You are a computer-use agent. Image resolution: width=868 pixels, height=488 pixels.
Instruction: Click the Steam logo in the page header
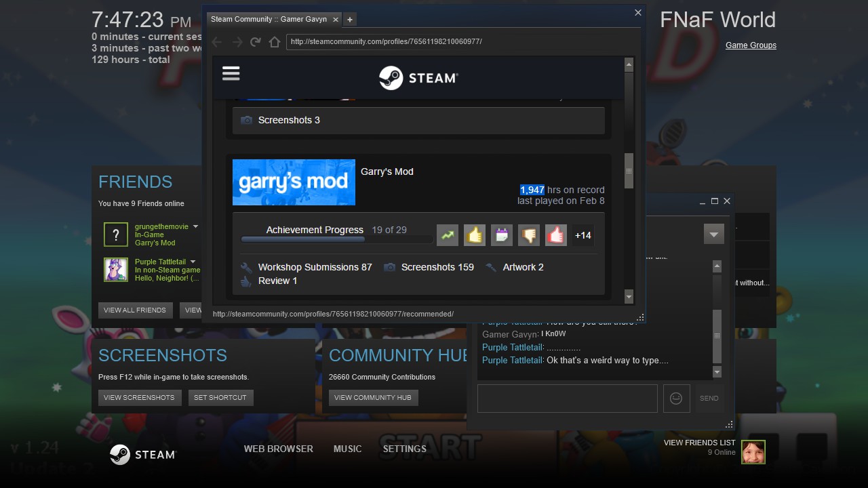coord(418,77)
